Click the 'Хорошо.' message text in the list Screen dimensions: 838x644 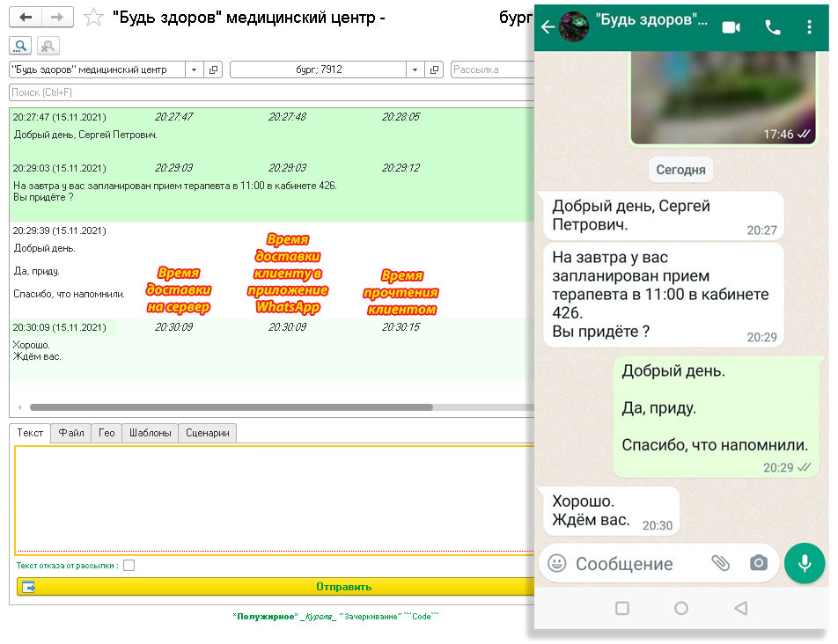[31, 345]
